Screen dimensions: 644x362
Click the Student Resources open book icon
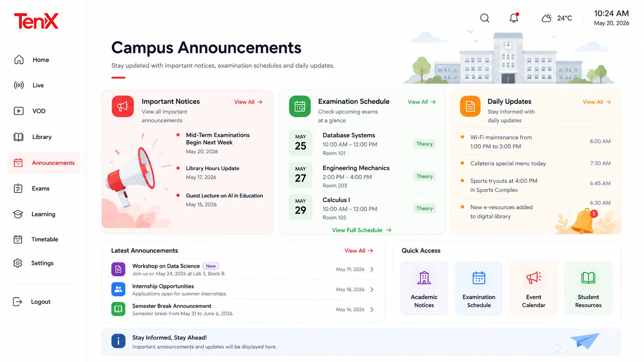coord(588,278)
